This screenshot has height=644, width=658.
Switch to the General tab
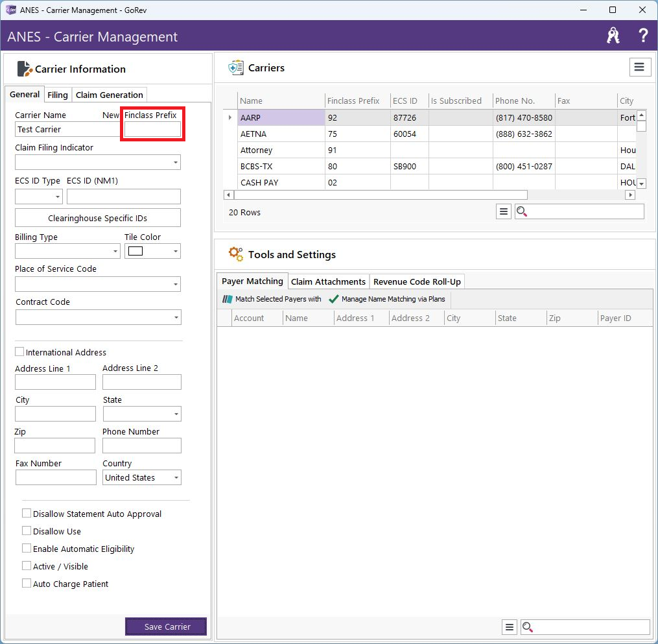[x=25, y=95]
